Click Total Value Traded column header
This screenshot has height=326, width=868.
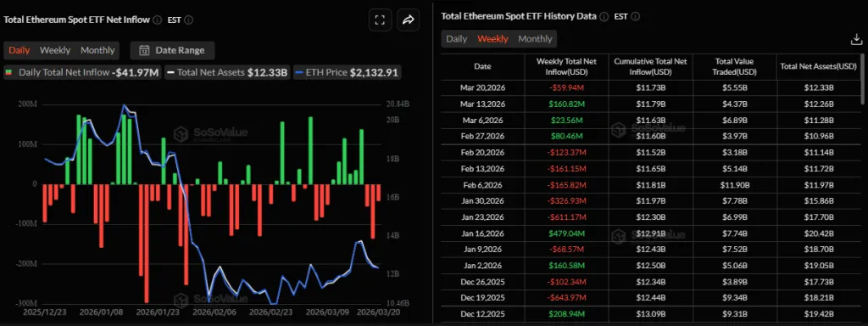(734, 66)
